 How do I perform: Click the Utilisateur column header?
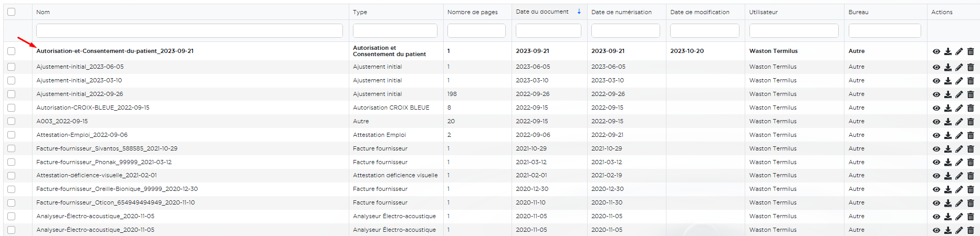(763, 12)
